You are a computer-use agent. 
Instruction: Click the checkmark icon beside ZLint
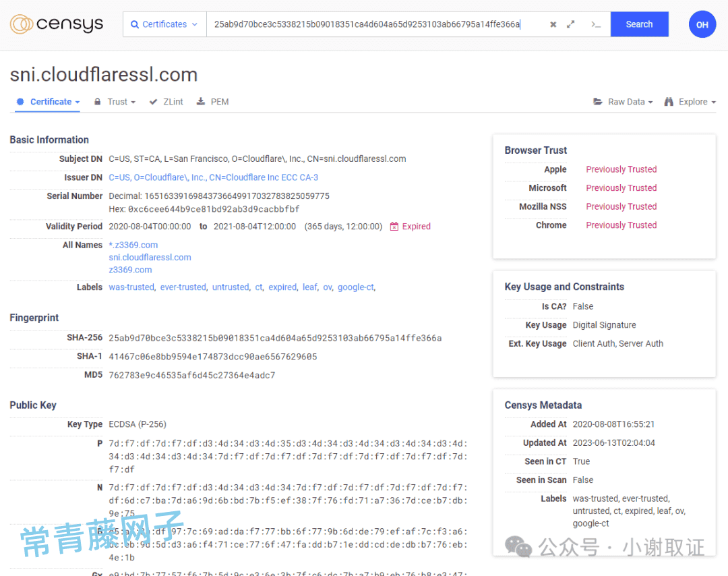point(153,102)
